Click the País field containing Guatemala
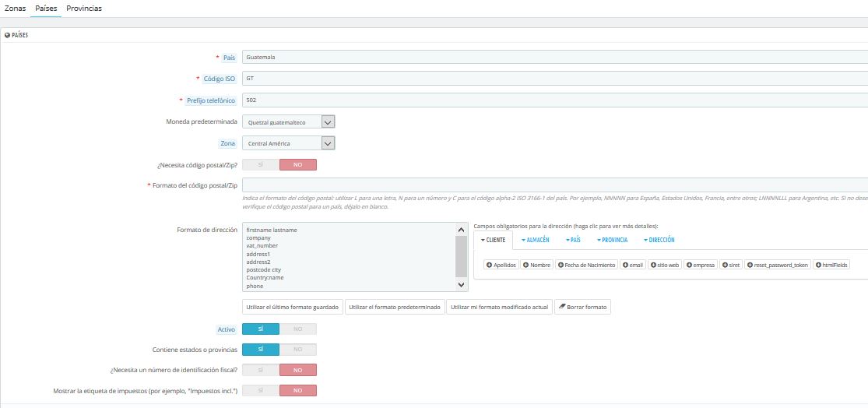 (555, 57)
